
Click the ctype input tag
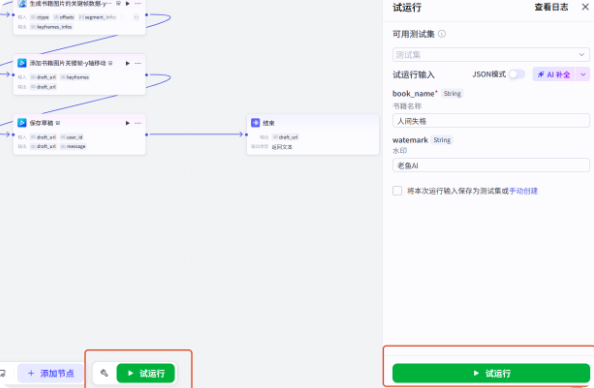click(40, 17)
